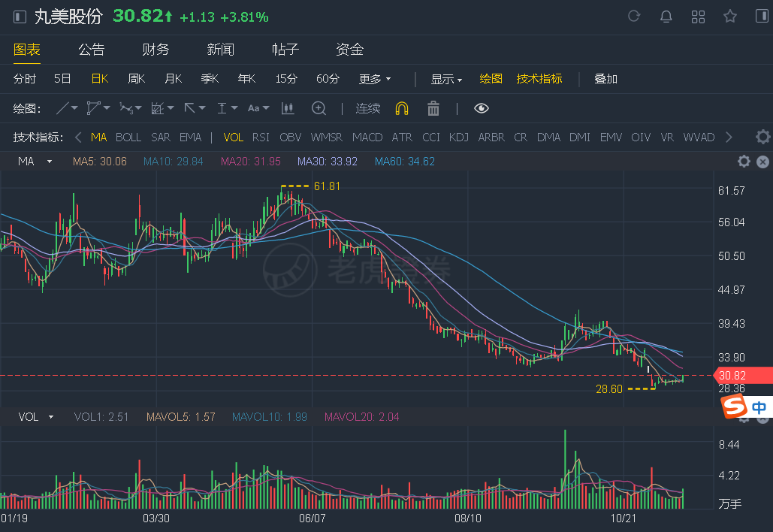Click the Sogou input method icon
The image size is (773, 532).
pyautogui.click(x=735, y=407)
